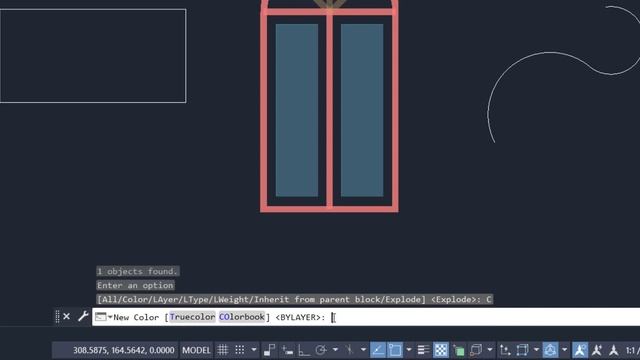Toggle dynamic input icon
This screenshot has height=360, width=640.
click(x=287, y=350)
